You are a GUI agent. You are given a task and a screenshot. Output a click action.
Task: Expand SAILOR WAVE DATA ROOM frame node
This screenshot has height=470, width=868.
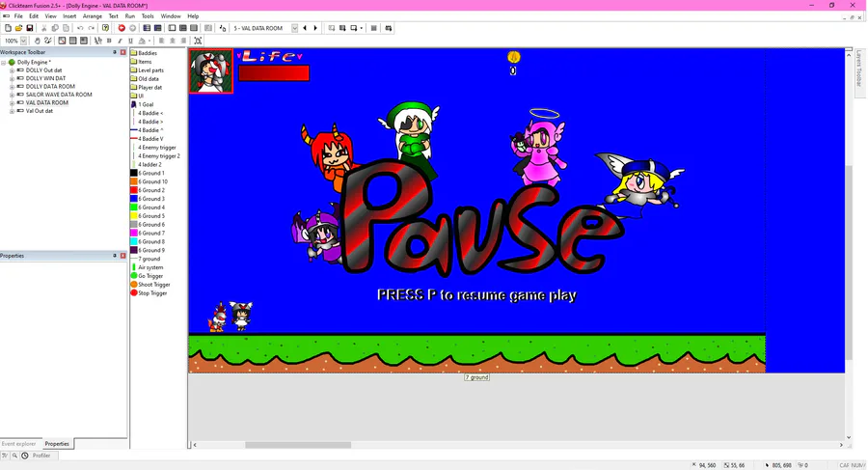[x=12, y=95]
